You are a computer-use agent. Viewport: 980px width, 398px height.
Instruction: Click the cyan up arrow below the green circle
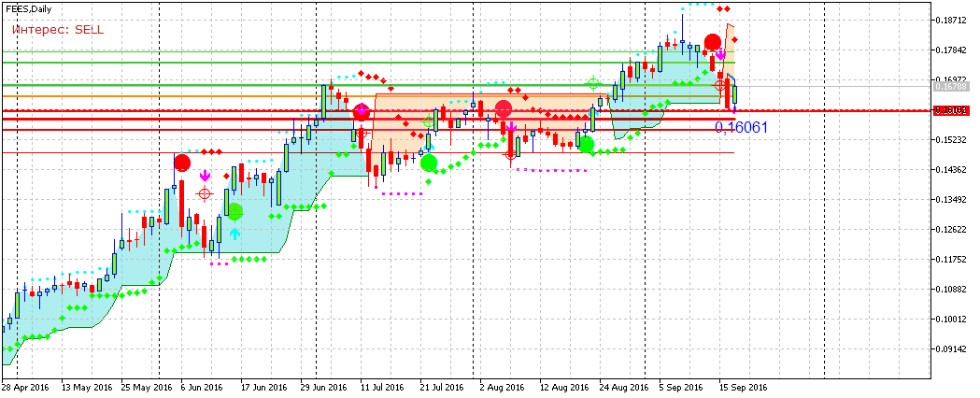click(x=234, y=234)
